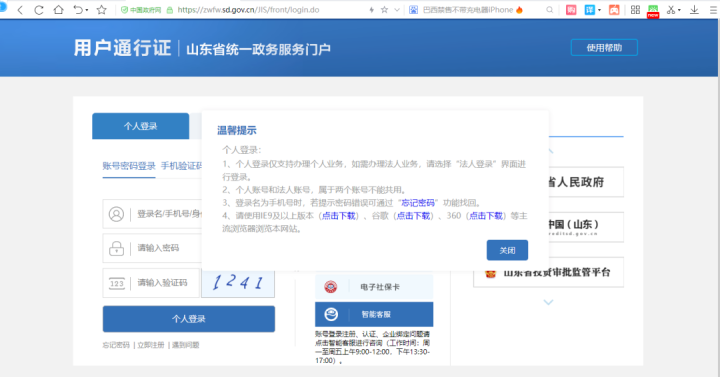The height and width of the screenshot is (377, 720).
Task: Click the 360 点击下载 link
Action: pyautogui.click(x=486, y=215)
